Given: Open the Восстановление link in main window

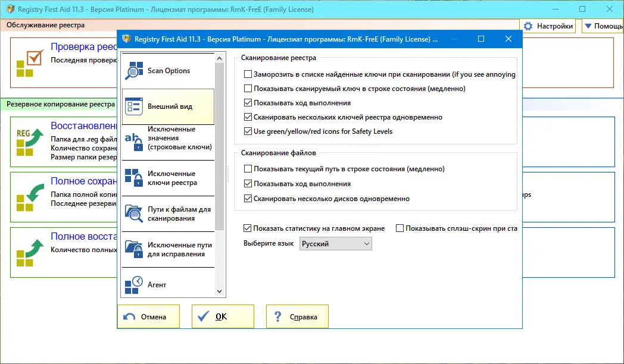Looking at the screenshot, I should pos(83,125).
